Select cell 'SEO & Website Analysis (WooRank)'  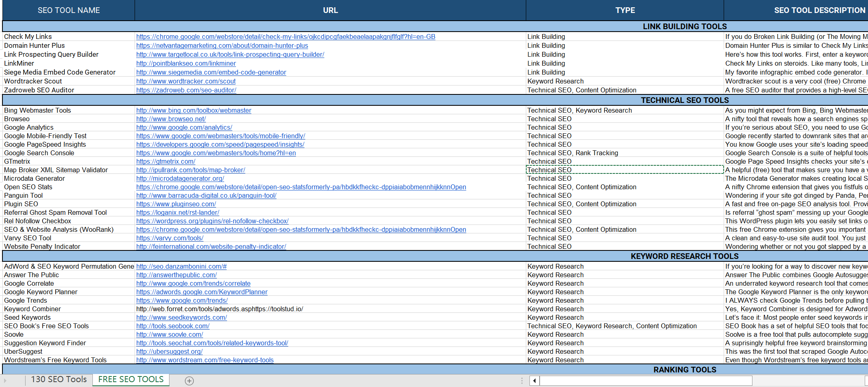pos(69,229)
